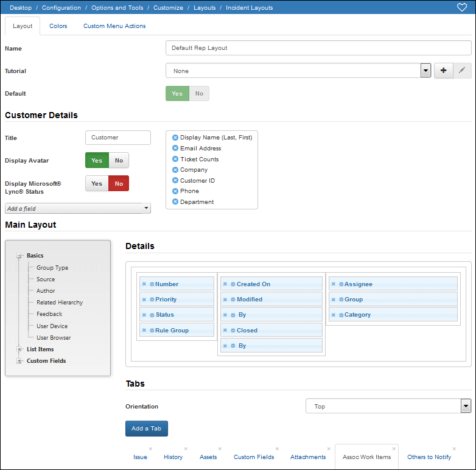Image resolution: width=476 pixels, height=470 pixels.
Task: Click the pencil edit icon beside Tutorial
Action: (x=462, y=71)
